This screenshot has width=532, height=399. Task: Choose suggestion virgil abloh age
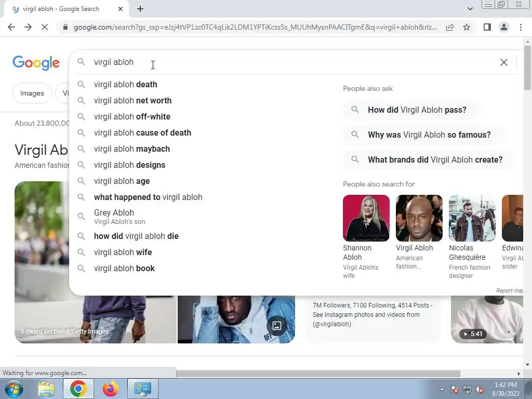pos(122,181)
